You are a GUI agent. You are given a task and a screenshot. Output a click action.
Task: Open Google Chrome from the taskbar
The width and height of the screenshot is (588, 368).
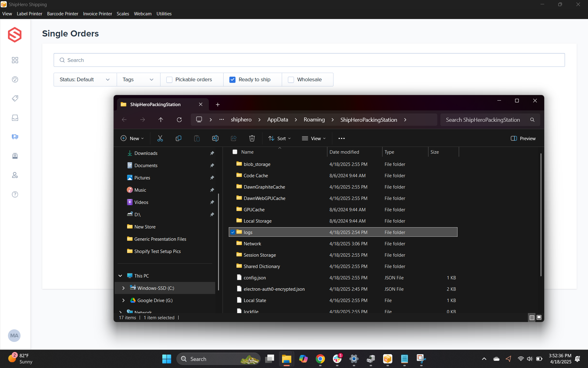(x=320, y=359)
